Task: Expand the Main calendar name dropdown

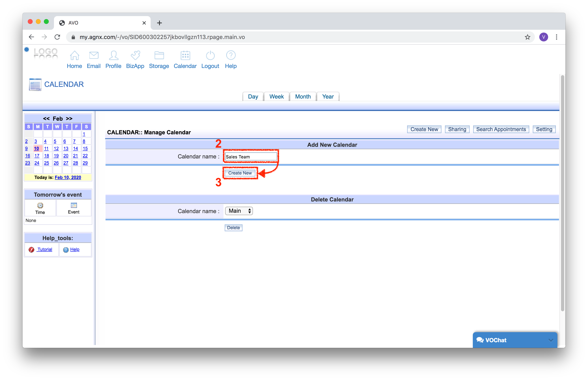Action: 239,211
